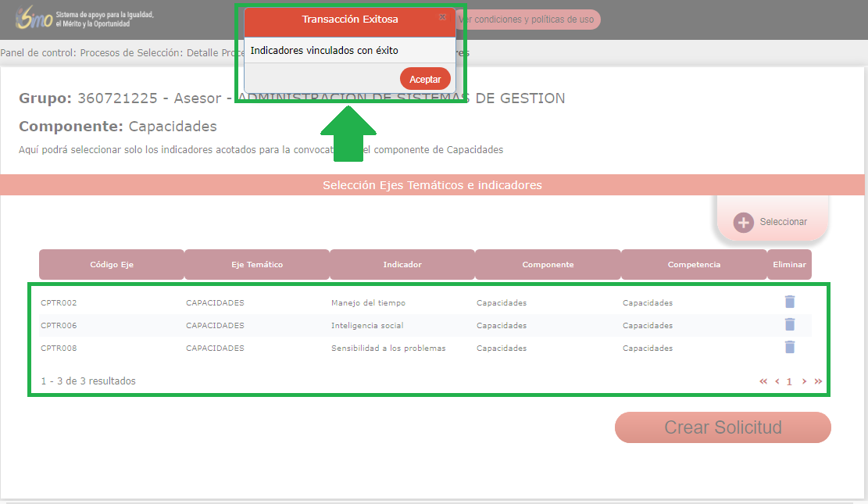The width and height of the screenshot is (868, 504).
Task: Click the Competencia column header
Action: coord(694,265)
